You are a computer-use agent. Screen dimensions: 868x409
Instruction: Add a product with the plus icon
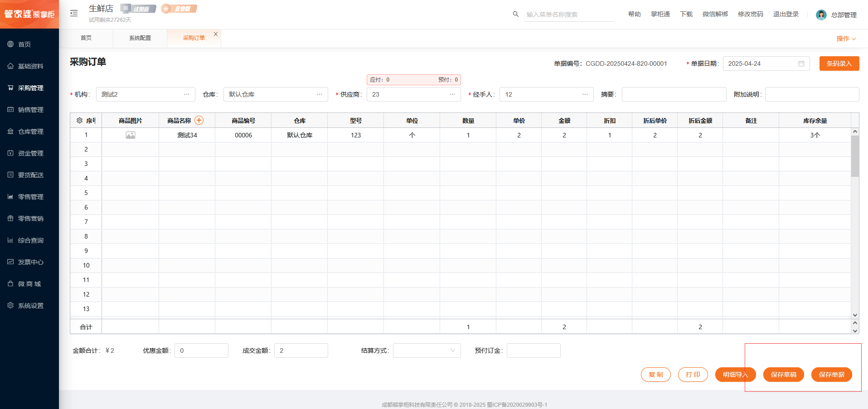click(199, 120)
